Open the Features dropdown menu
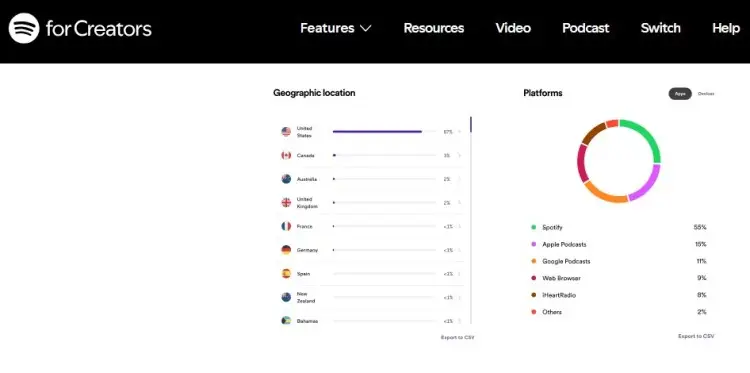The width and height of the screenshot is (750, 373). (x=336, y=28)
